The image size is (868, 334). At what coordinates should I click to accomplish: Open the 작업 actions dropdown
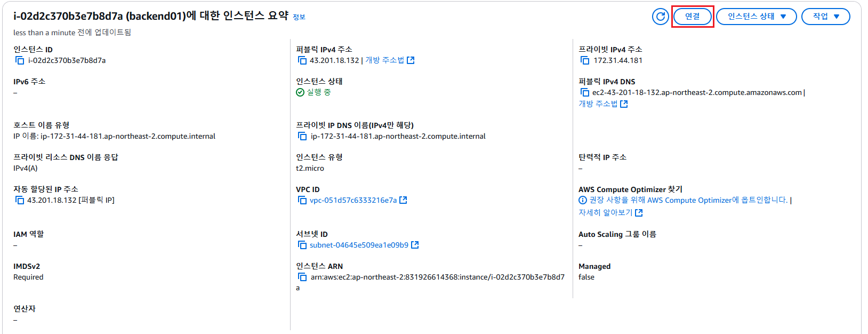pyautogui.click(x=825, y=17)
